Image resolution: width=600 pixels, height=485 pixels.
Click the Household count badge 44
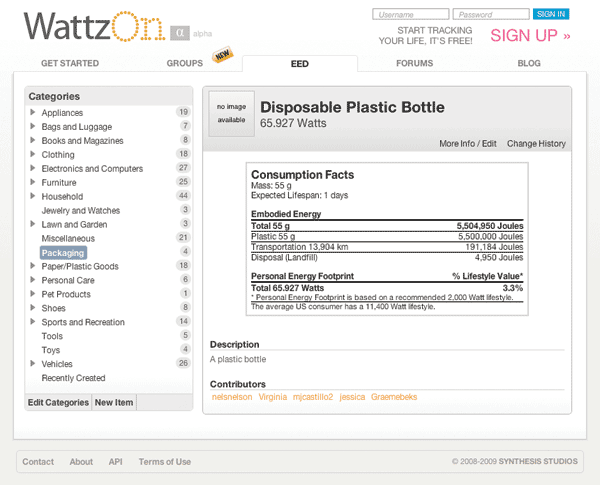(183, 196)
